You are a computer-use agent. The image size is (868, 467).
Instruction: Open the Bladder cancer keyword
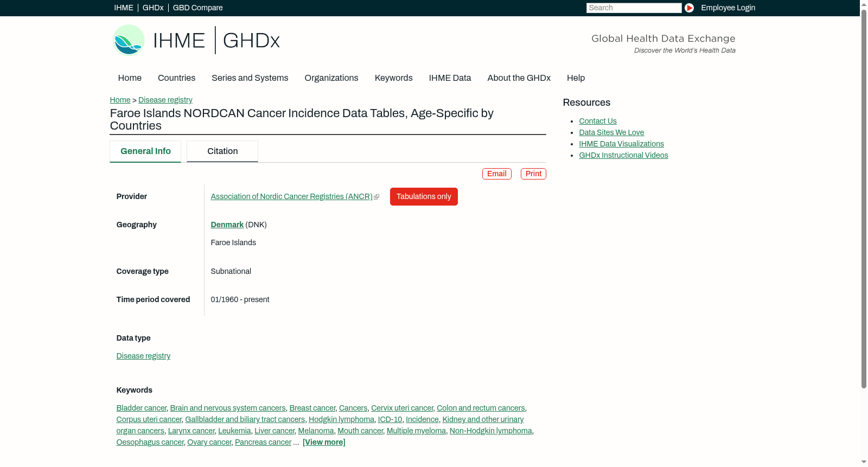(142, 408)
